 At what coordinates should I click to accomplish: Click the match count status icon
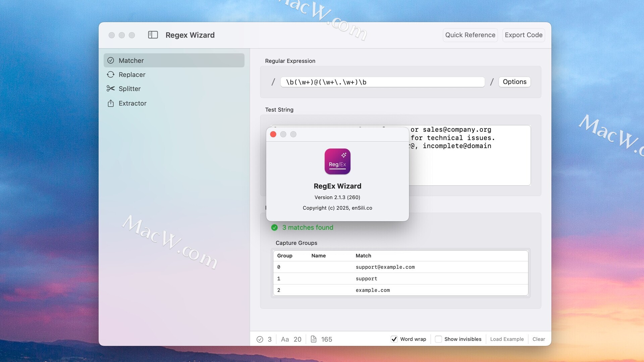click(260, 339)
